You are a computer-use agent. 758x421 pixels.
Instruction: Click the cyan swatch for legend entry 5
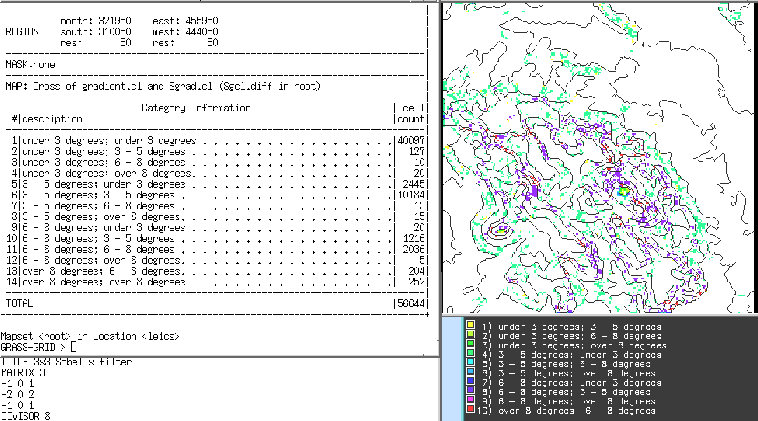coord(470,363)
